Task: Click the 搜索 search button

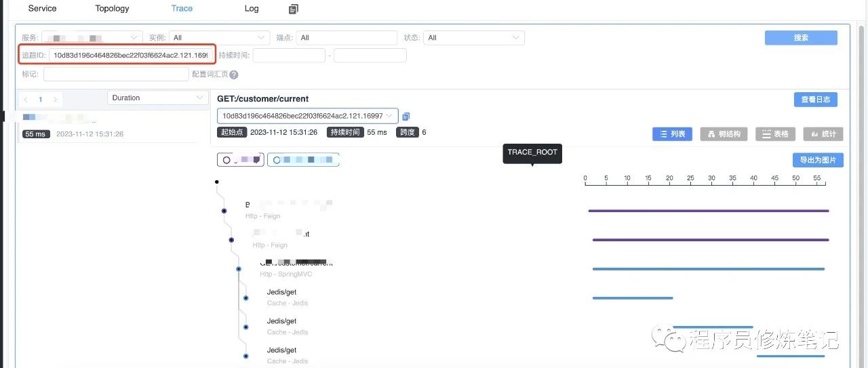Action: tap(801, 38)
